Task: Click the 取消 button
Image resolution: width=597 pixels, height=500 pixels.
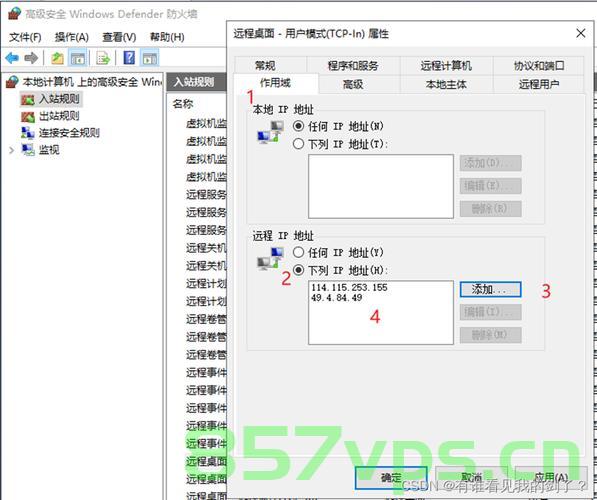Action: click(471, 478)
